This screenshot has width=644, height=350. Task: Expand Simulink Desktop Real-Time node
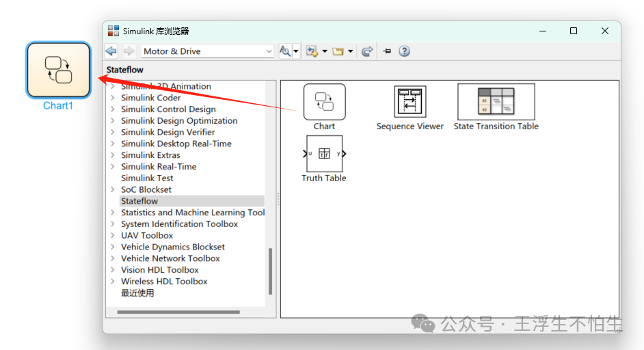pos(113,144)
